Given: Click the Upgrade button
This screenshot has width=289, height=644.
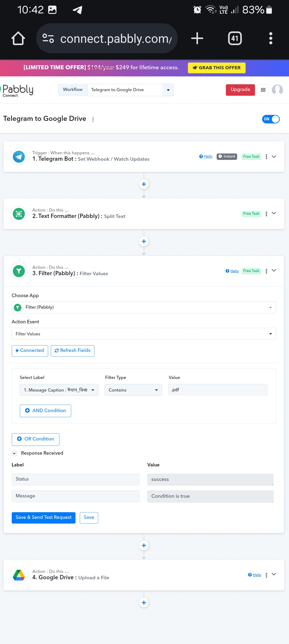Looking at the screenshot, I should pyautogui.click(x=240, y=90).
